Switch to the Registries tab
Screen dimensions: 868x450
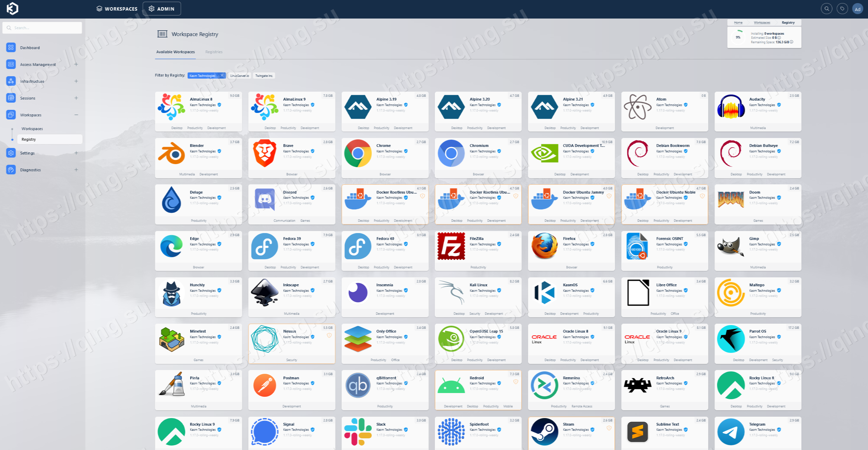(214, 52)
